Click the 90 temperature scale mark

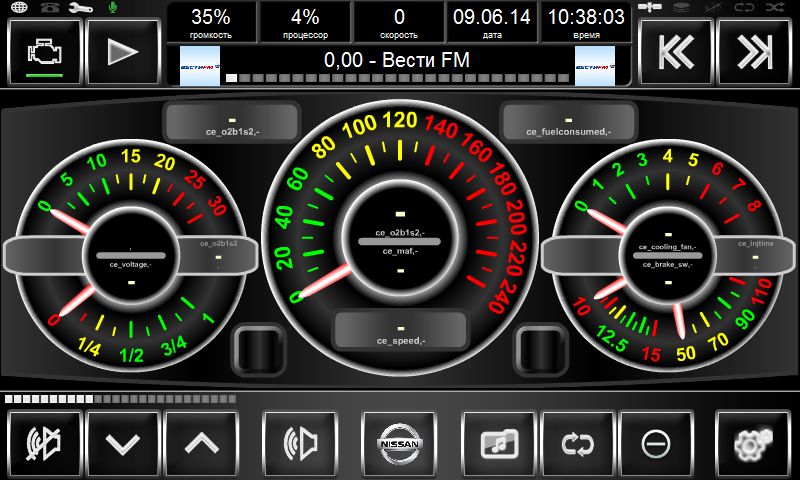745,318
